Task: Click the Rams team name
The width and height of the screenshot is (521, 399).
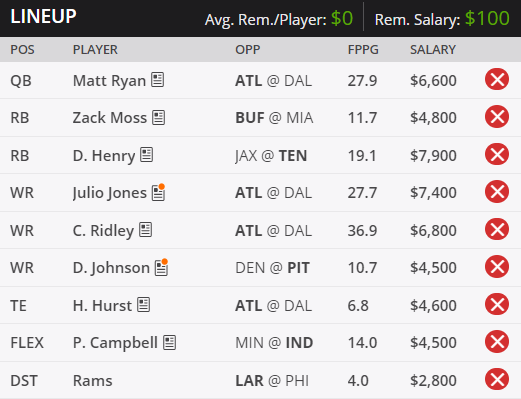Action: click(92, 381)
